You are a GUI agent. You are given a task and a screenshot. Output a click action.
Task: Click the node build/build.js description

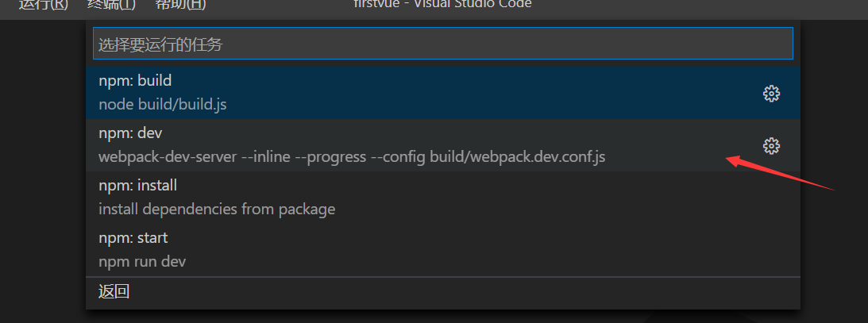(162, 105)
